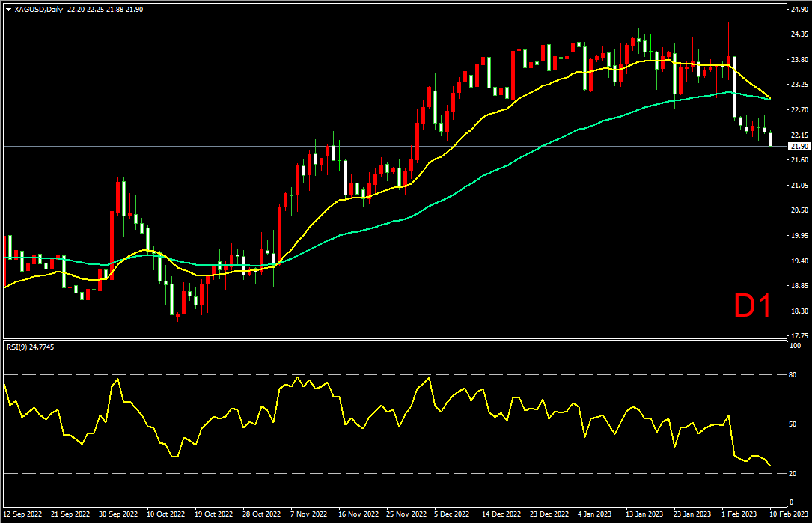Click the RSI 20 level label
812x524 pixels.
pos(793,473)
